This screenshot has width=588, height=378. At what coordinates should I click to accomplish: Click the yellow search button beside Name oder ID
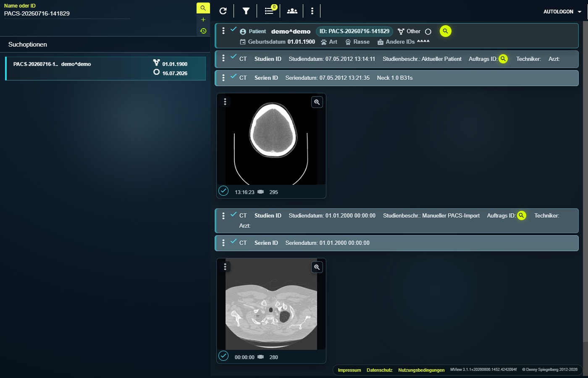point(203,8)
